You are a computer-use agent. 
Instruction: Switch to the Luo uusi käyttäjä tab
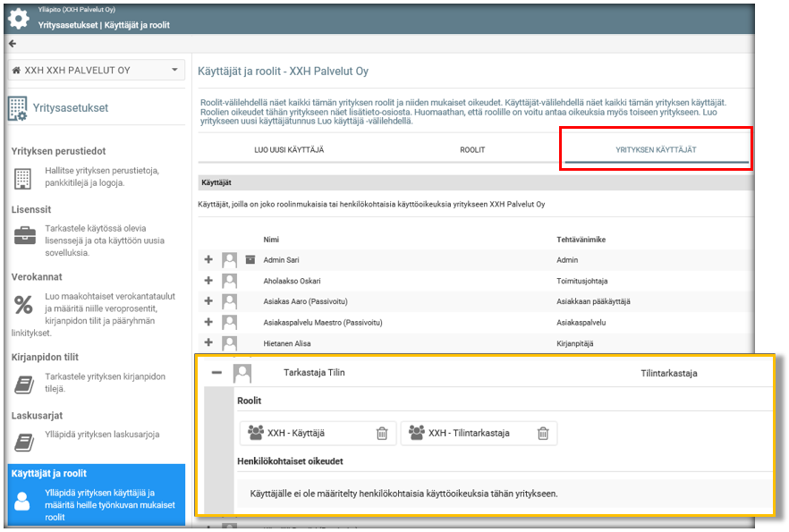pyautogui.click(x=288, y=149)
